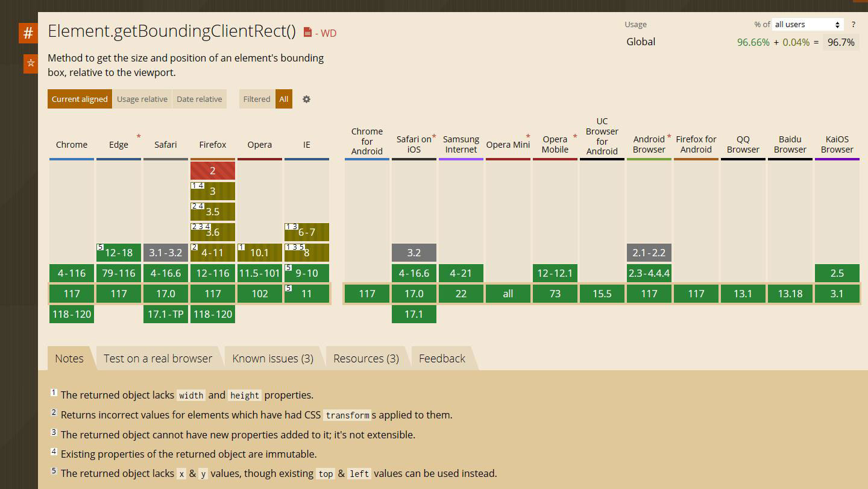Select the Opera 10.1 cell

click(x=260, y=253)
